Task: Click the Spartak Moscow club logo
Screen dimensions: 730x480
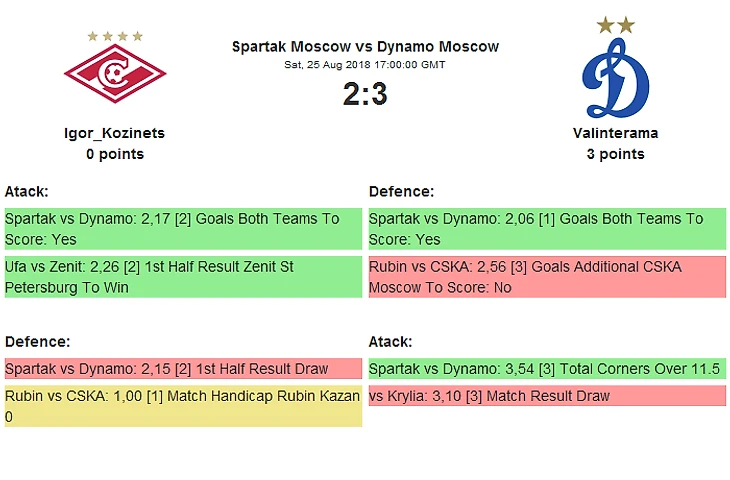Action: click(115, 73)
